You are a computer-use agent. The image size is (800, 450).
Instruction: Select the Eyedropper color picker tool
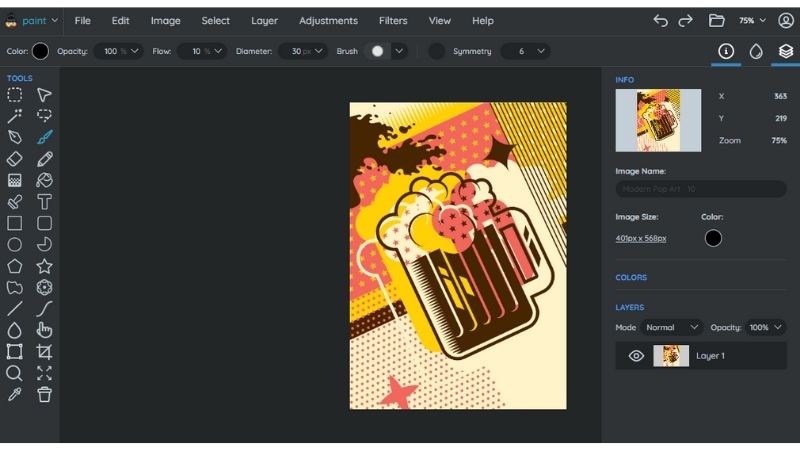coord(14,395)
